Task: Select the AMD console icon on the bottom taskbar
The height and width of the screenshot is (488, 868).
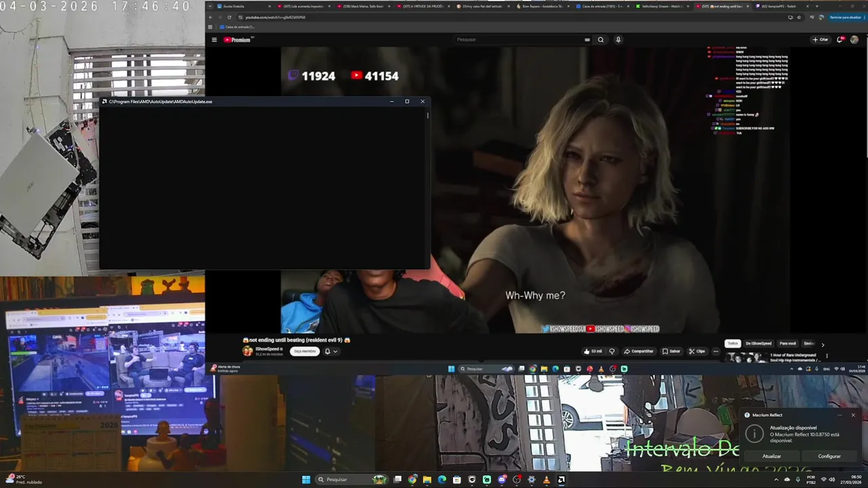Action: click(561, 479)
